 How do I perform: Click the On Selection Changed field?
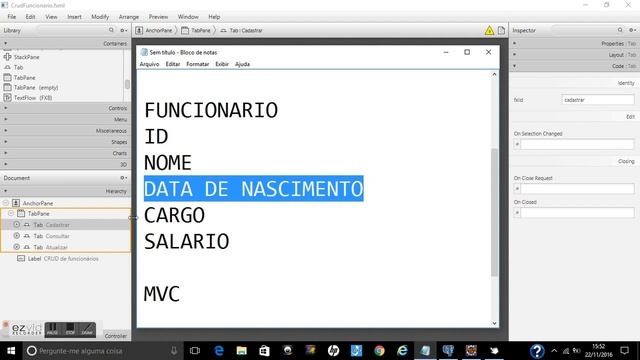pyautogui.click(x=577, y=144)
